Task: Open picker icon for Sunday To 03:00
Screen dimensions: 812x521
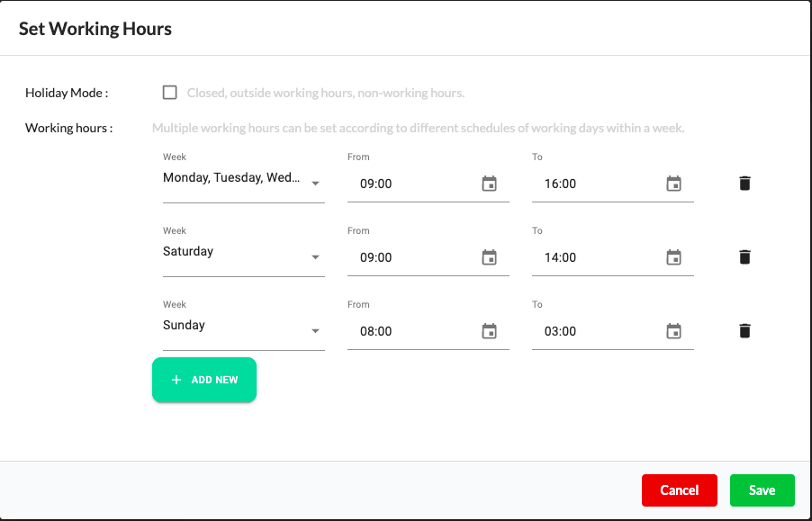Action: 673,331
